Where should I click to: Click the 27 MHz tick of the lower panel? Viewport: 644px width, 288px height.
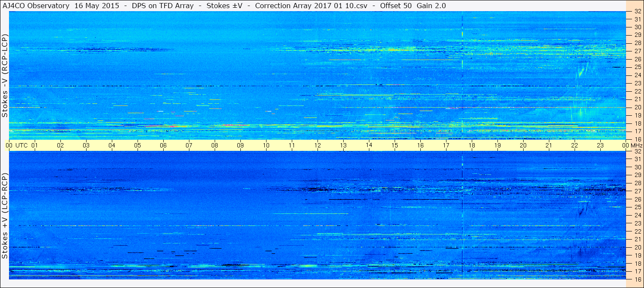(x=638, y=191)
